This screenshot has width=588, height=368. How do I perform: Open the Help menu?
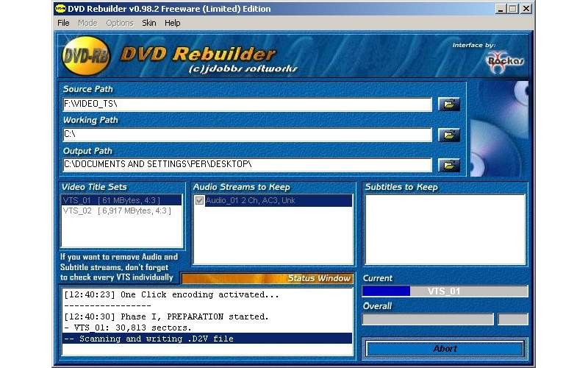point(173,23)
